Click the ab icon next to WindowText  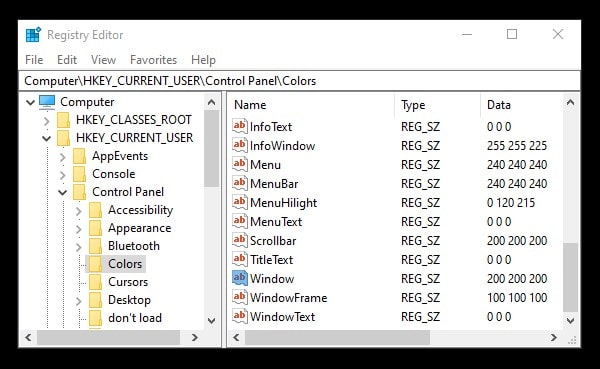[240, 316]
